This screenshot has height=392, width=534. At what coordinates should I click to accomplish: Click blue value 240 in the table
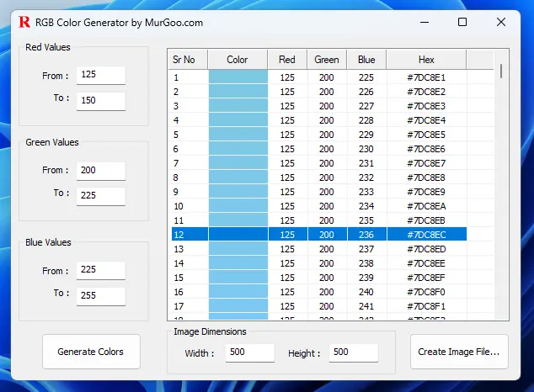(366, 292)
